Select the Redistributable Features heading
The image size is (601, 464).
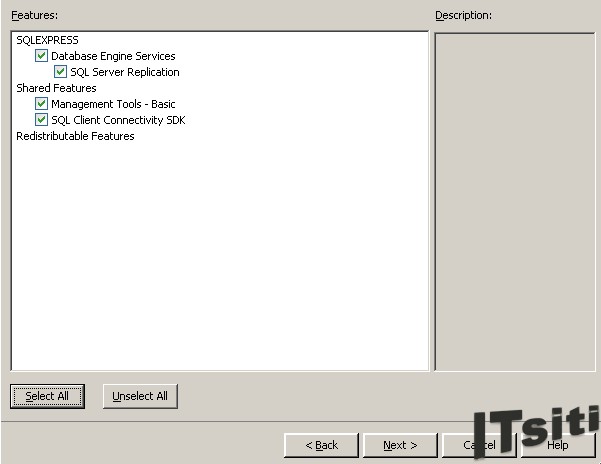(x=75, y=136)
